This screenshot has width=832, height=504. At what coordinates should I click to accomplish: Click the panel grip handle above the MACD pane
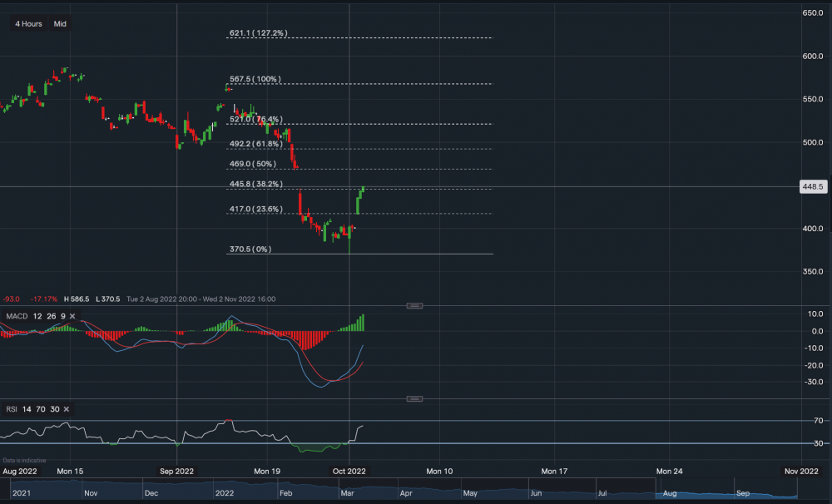tap(414, 305)
